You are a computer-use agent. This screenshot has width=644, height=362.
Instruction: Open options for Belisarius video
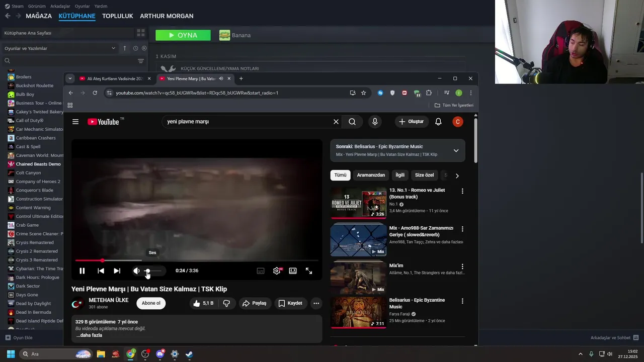pos(462,301)
